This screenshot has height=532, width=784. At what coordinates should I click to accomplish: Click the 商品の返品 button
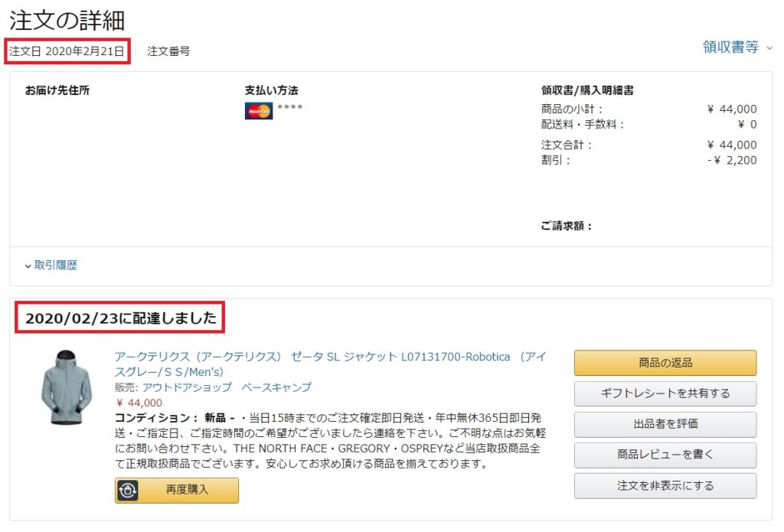665,363
